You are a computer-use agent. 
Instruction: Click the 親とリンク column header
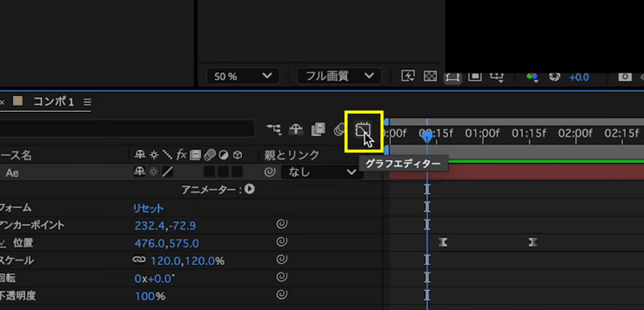click(x=292, y=155)
